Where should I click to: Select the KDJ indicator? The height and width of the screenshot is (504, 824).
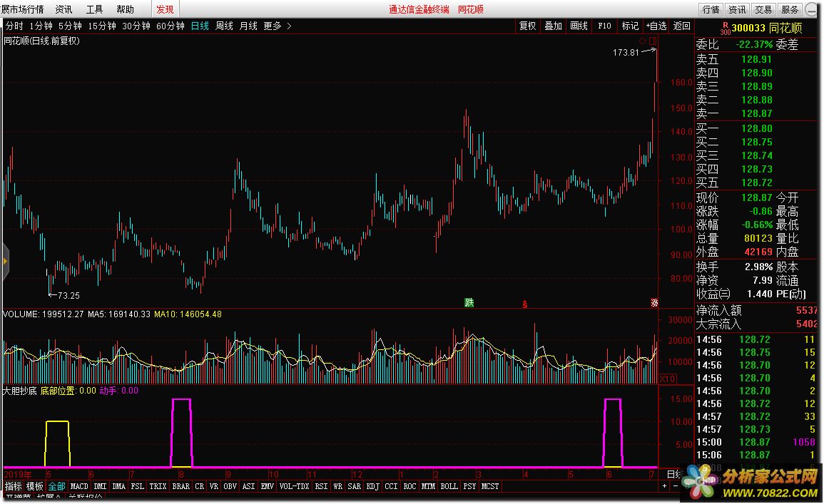[372, 487]
